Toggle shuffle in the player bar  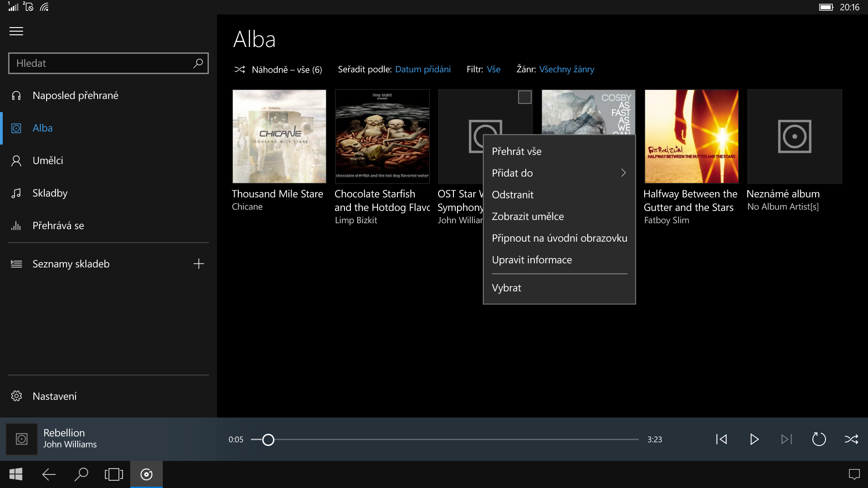coord(851,439)
